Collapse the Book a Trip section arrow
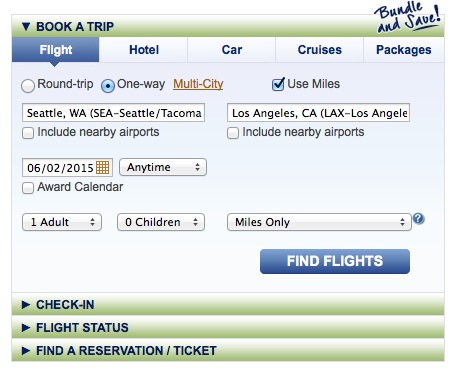Screen dimensions: 456x374 coord(26,26)
